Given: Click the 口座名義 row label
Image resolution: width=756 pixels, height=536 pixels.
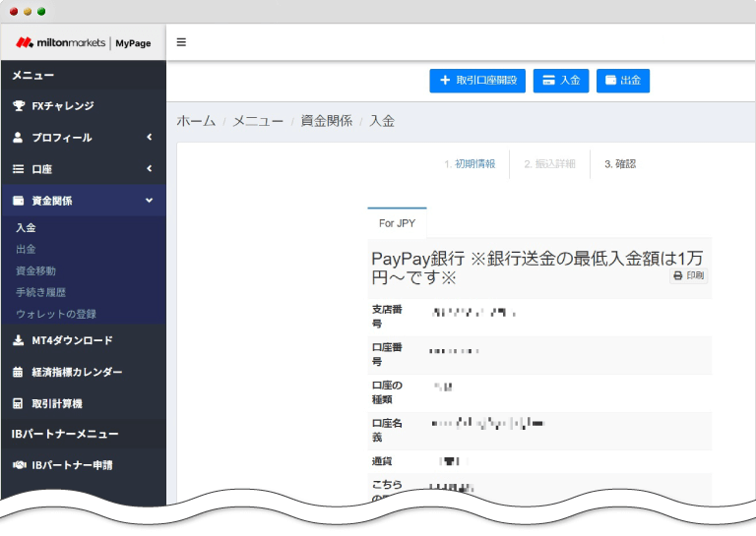Looking at the screenshot, I should [387, 431].
